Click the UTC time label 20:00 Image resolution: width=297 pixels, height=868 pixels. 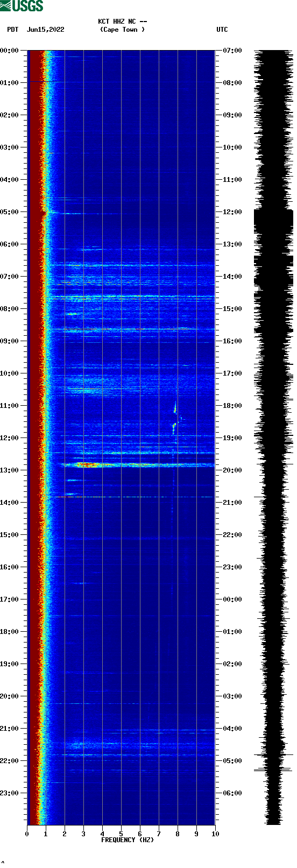232,470
